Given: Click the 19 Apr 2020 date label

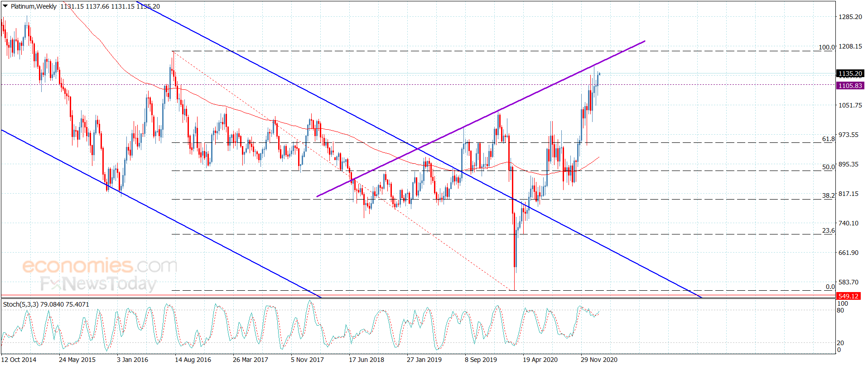Looking at the screenshot, I should tap(540, 360).
